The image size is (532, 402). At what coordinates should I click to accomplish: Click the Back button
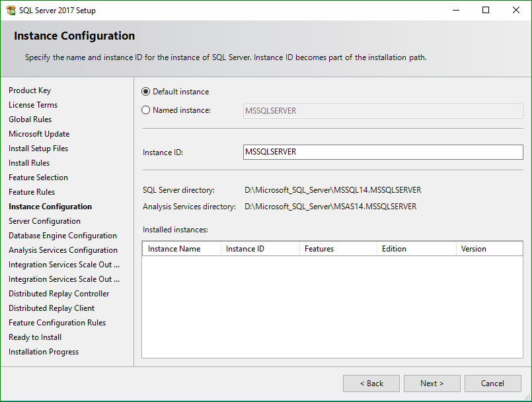tap(371, 383)
